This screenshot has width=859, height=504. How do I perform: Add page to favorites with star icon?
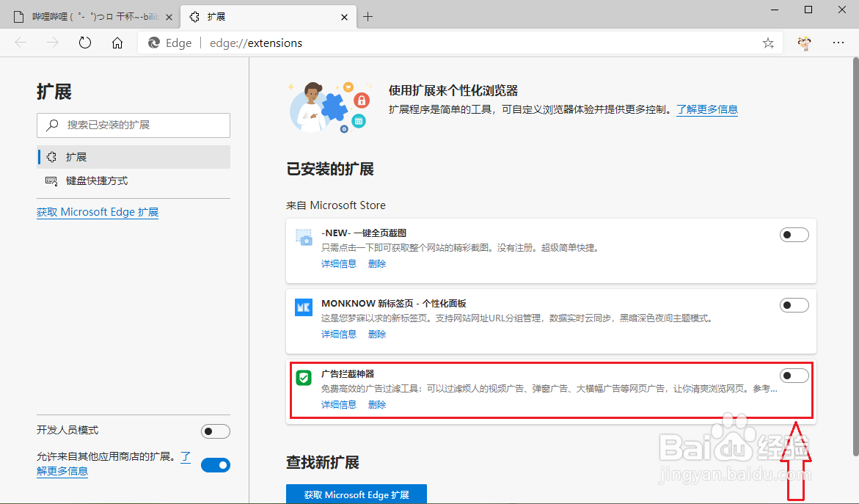[x=767, y=43]
